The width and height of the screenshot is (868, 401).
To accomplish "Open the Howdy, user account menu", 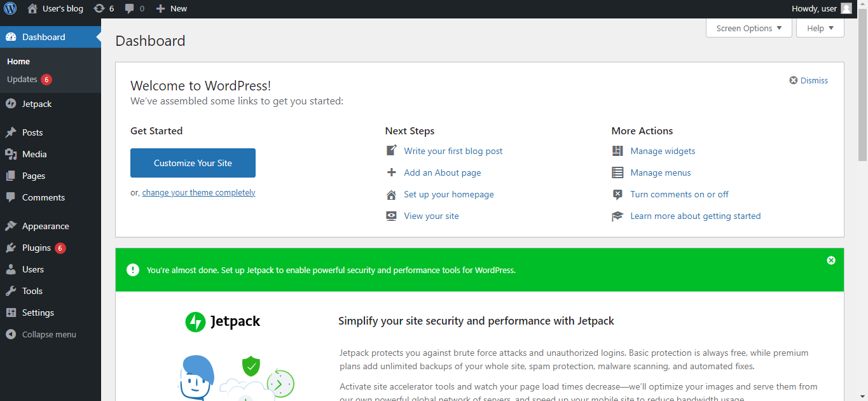I will click(821, 8).
